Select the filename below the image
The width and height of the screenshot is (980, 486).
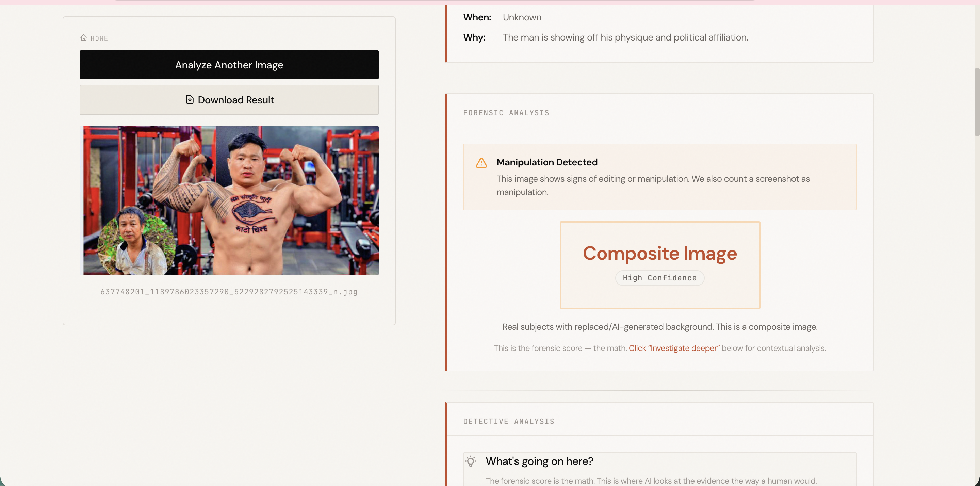click(x=229, y=292)
